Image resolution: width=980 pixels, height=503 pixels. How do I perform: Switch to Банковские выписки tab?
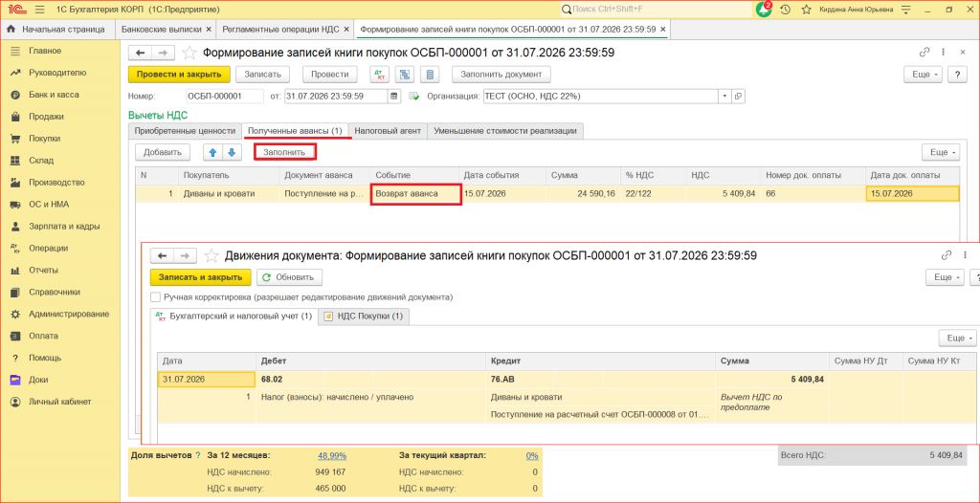(162, 29)
